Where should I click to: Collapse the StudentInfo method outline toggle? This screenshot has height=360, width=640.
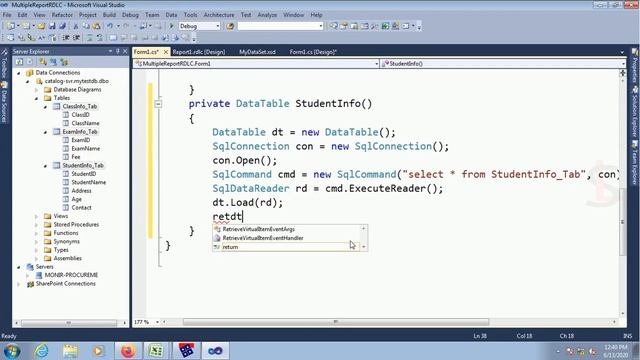(x=158, y=104)
